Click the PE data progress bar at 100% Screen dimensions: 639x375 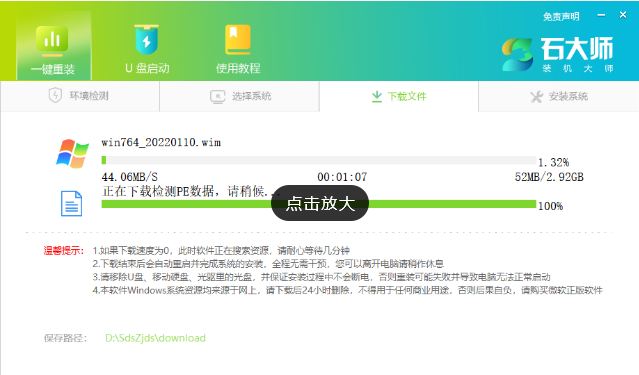point(319,204)
